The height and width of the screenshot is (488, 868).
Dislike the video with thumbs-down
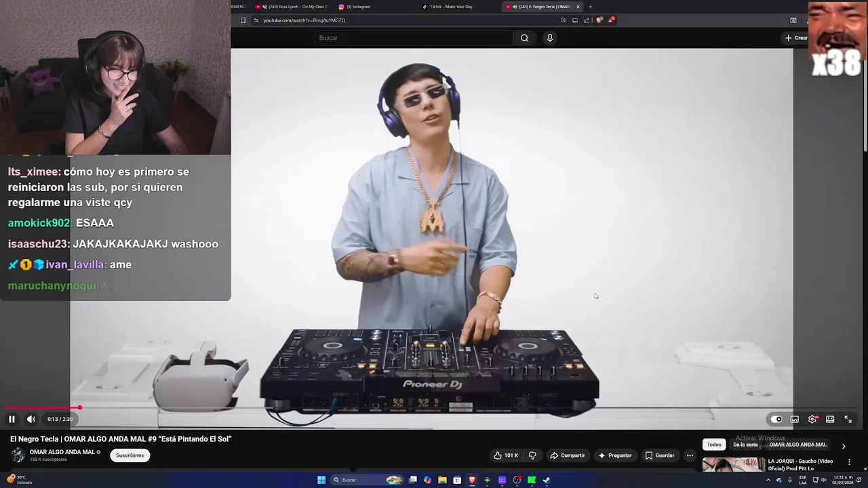pos(532,455)
